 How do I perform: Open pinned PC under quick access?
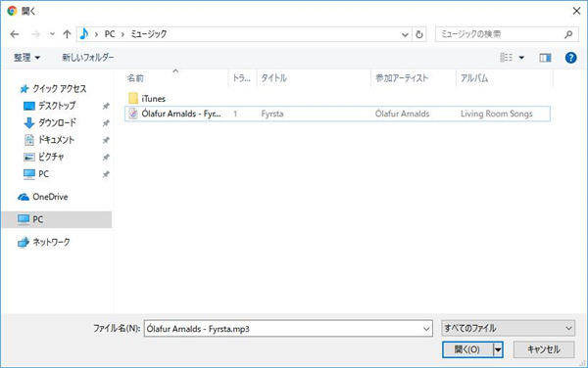(x=43, y=174)
